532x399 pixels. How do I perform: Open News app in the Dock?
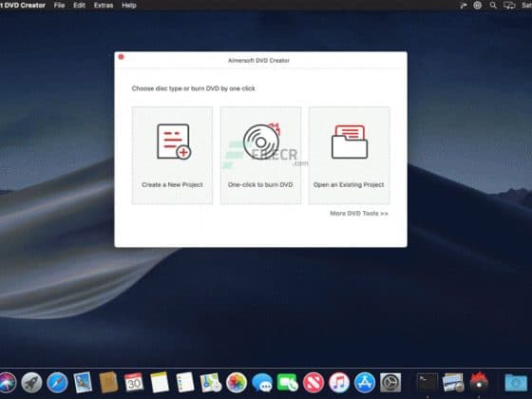point(313,382)
